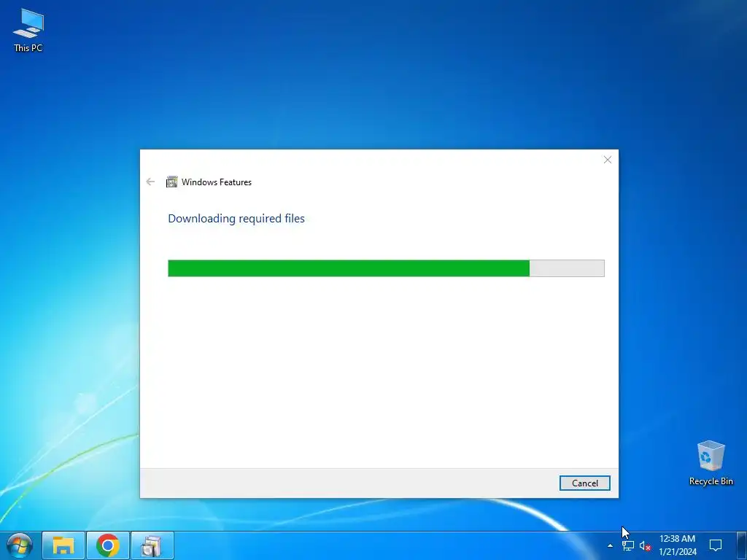Go back with the dialog arrow
The width and height of the screenshot is (747, 560).
[150, 182]
